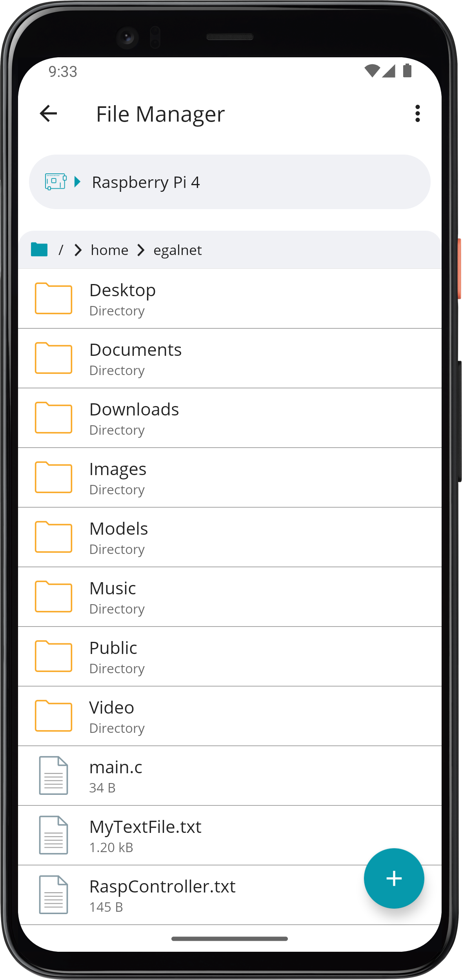Screen dimensions: 462x980
Task: Open the three-dot overflow menu
Action: [417, 114]
